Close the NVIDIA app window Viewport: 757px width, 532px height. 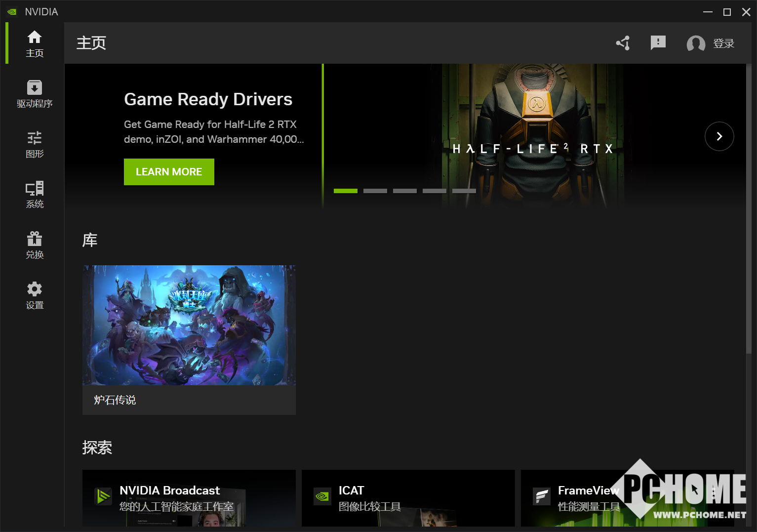746,12
